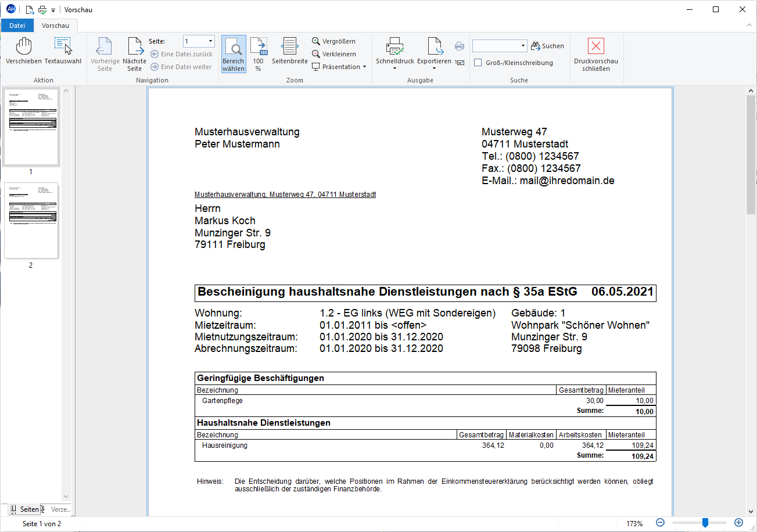
Task: Click the small print icon in Ausgabe
Action: click(460, 46)
